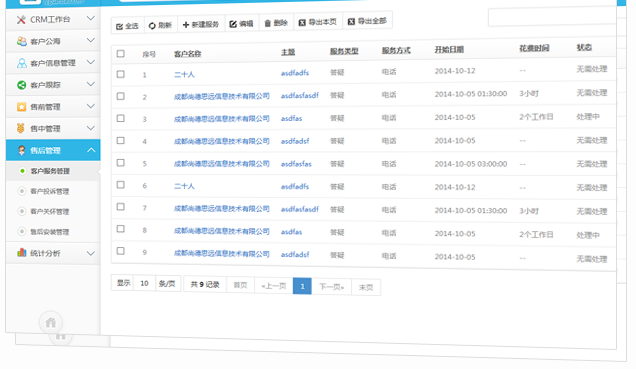This screenshot has width=636, height=369.
Task: Check the checkbox for row 6
Action: [x=120, y=184]
